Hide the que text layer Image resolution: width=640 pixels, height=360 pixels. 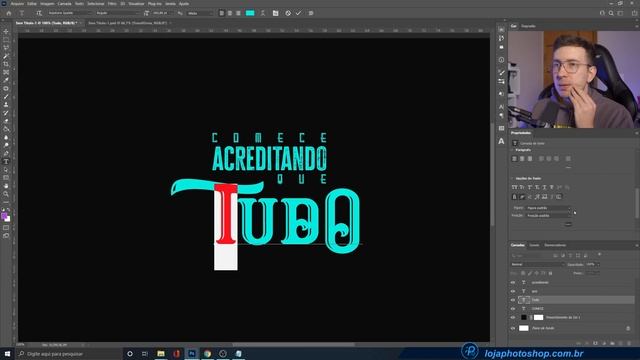point(513,291)
